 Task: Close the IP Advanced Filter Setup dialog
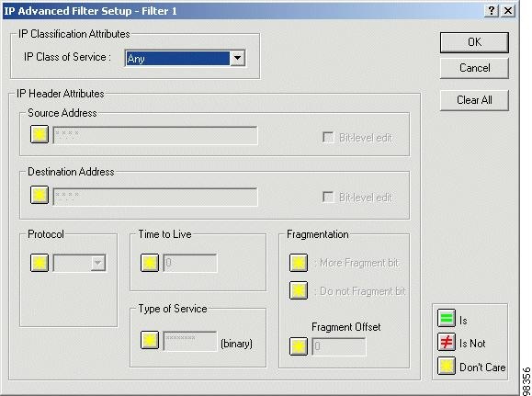(508, 11)
